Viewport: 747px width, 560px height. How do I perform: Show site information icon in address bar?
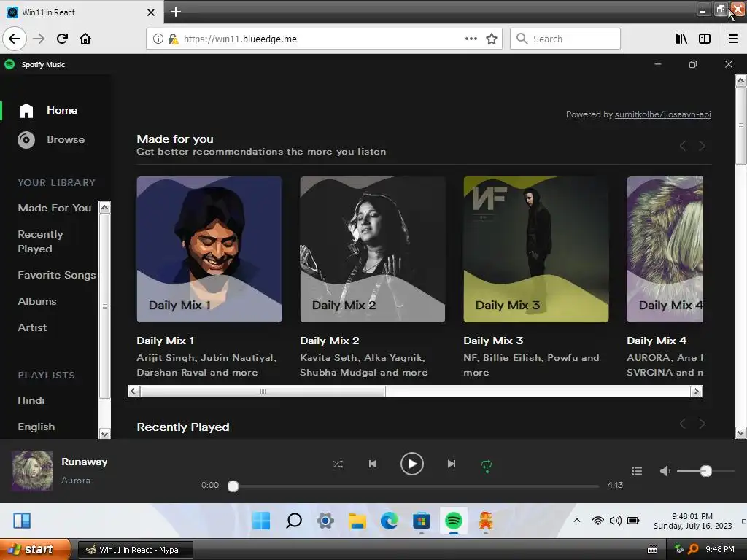tap(158, 39)
